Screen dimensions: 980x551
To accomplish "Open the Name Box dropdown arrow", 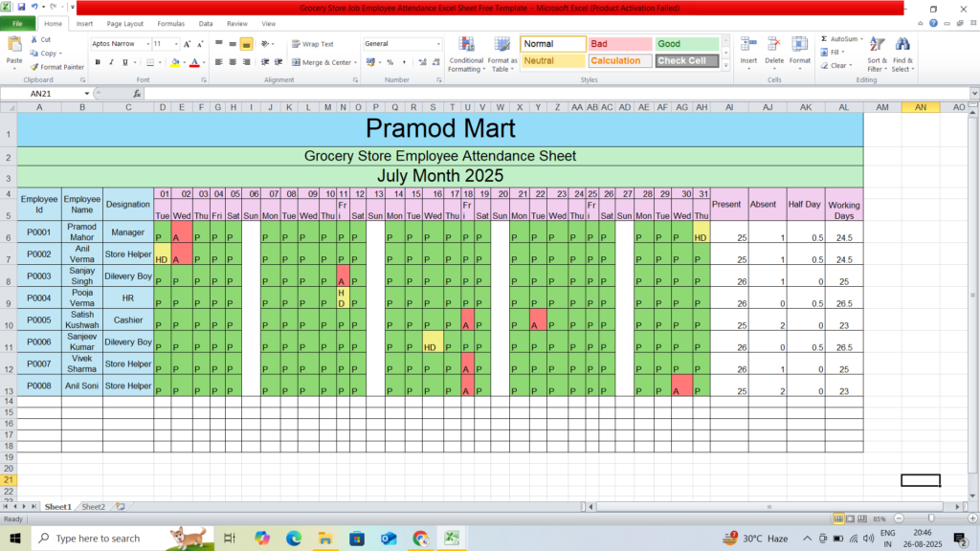I will click(86, 94).
